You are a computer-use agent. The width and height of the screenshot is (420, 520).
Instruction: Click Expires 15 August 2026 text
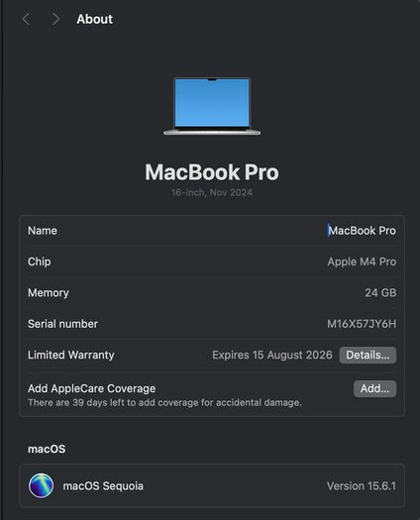272,356
